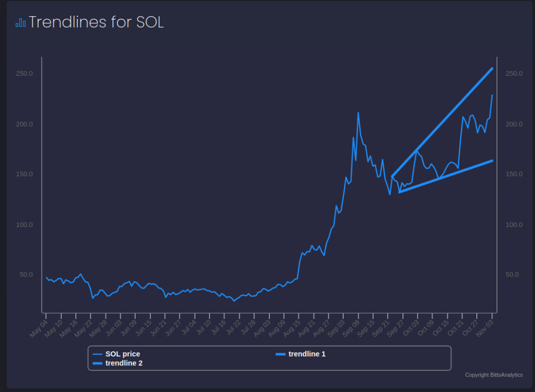The image size is (535, 392).
Task: Toggle the trendline 1 label in legend
Action: point(307,354)
